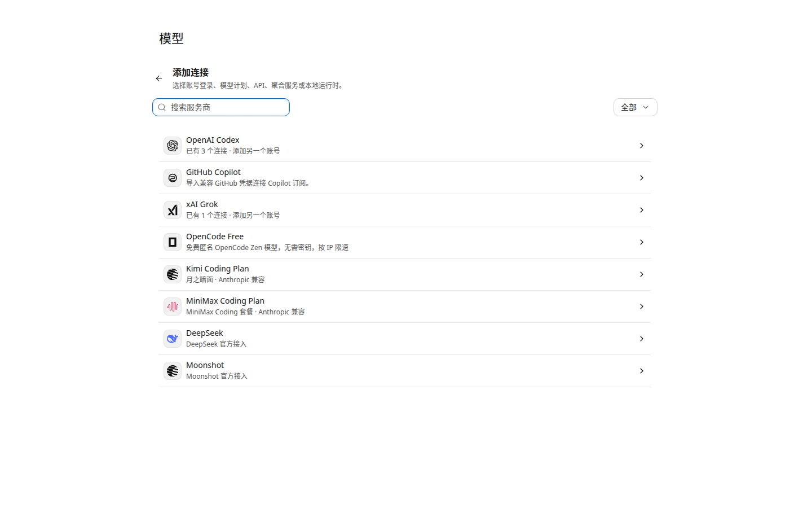Click text DeepSeek 官方接入
The width and height of the screenshot is (812, 508).
pos(217,344)
